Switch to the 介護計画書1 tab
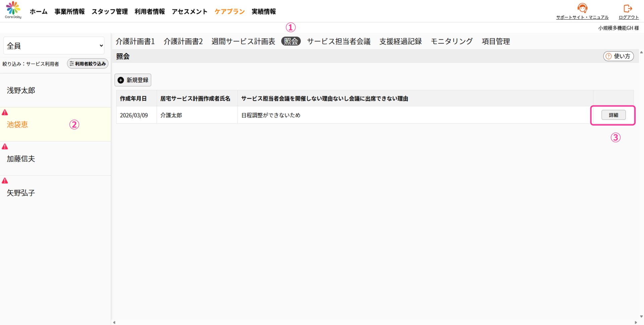 pos(135,41)
